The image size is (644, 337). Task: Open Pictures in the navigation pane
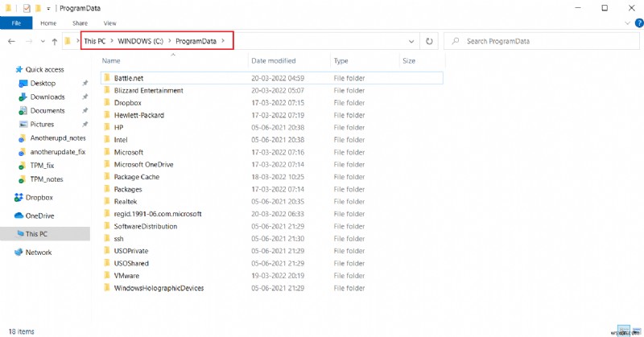coord(42,125)
